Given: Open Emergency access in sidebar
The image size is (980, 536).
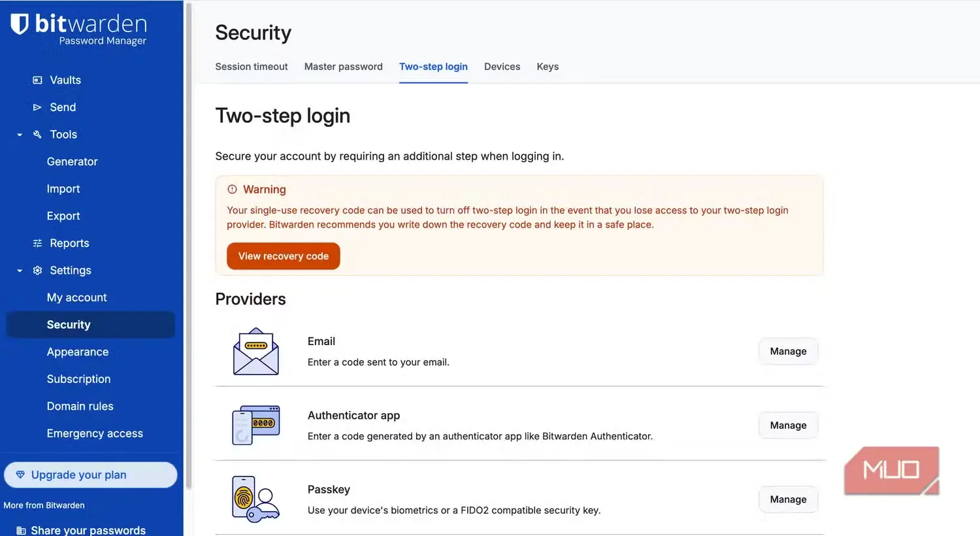Looking at the screenshot, I should 95,433.
